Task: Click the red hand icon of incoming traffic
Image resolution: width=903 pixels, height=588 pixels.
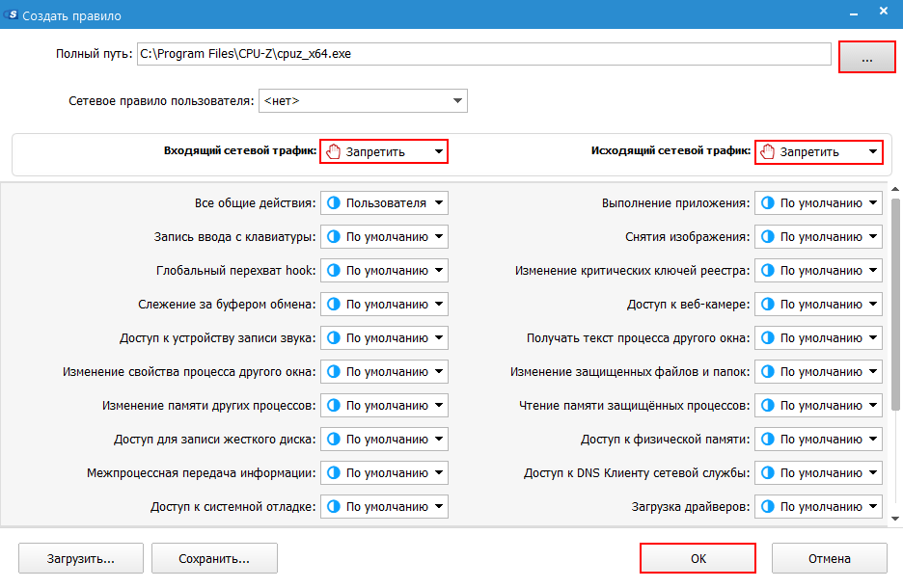Action: 334,152
